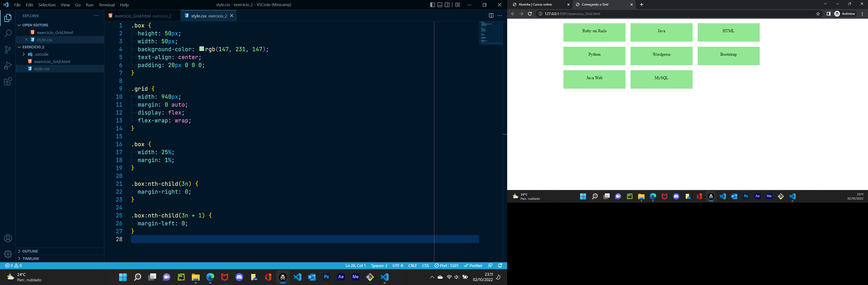868x285 pixels.
Task: Open Start menu on taskbar under the browser
Action: click(x=583, y=197)
